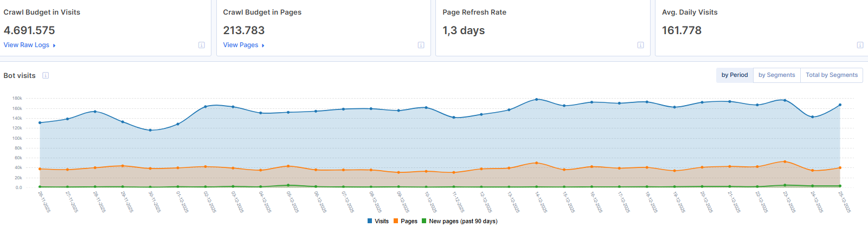The height and width of the screenshot is (227, 868).
Task: Click the blue Visits legend color square
Action: tap(370, 221)
